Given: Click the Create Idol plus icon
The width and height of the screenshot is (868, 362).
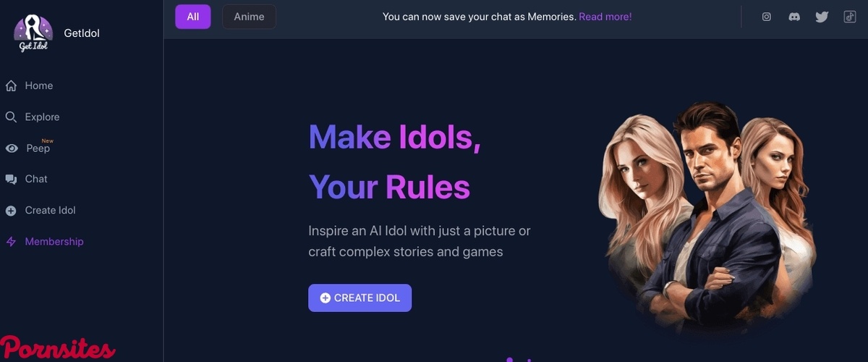Looking at the screenshot, I should point(11,211).
